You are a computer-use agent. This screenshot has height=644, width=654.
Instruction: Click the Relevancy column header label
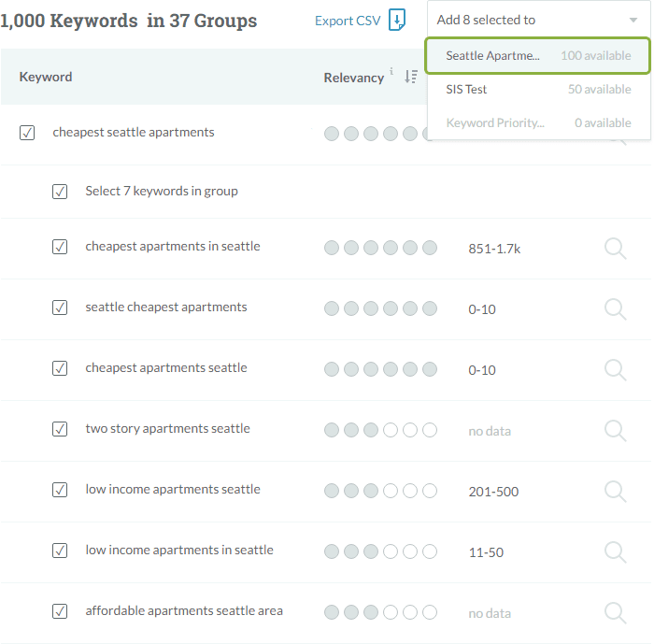[353, 79]
